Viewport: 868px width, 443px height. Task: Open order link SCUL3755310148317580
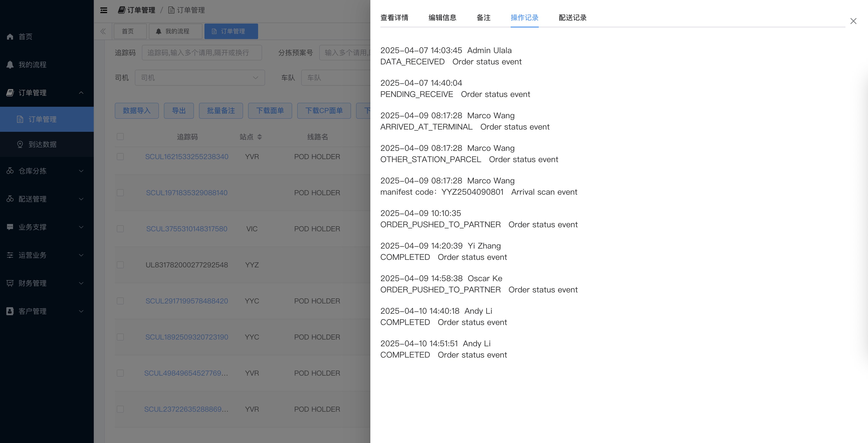(187, 229)
